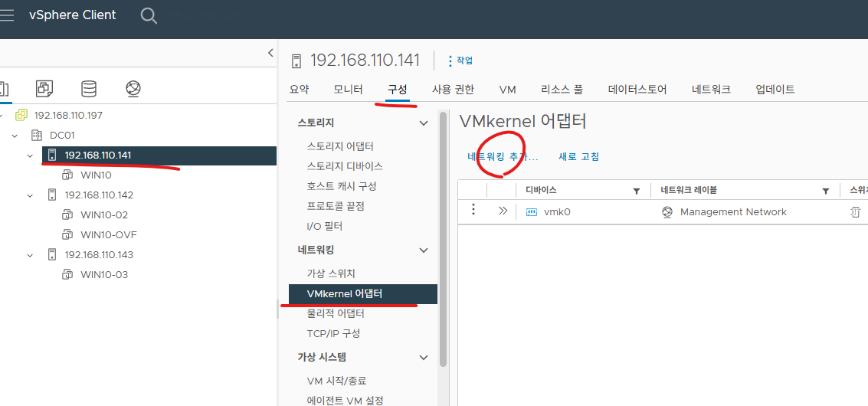Open TCP/IP 구성 settings
This screenshot has height=406, width=868.
pos(333,333)
